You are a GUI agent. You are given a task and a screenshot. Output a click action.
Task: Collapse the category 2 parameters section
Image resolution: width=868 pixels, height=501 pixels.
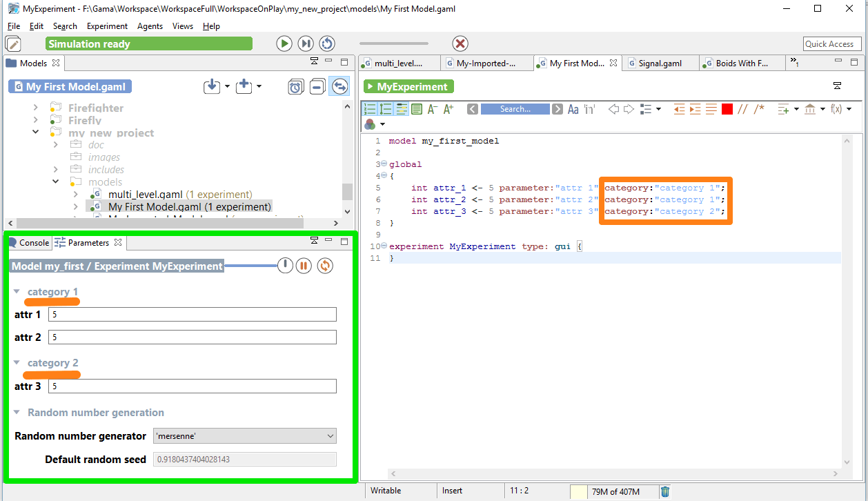(x=17, y=363)
